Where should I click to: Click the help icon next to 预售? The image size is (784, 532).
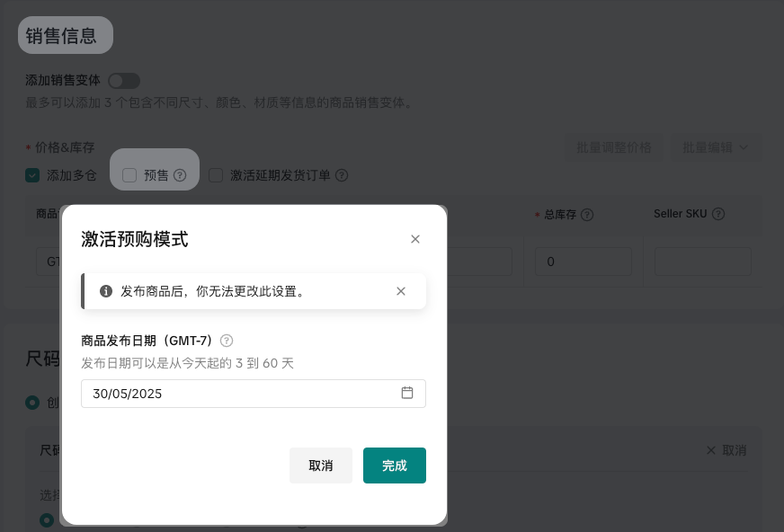[x=180, y=176]
